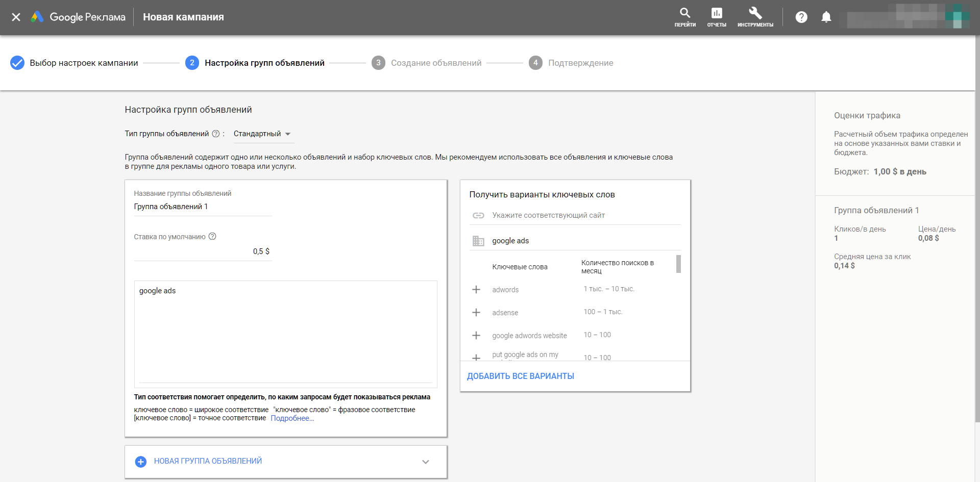Image resolution: width=980 pixels, height=482 pixels.
Task: Click the adsense keyword text
Action: (x=505, y=313)
